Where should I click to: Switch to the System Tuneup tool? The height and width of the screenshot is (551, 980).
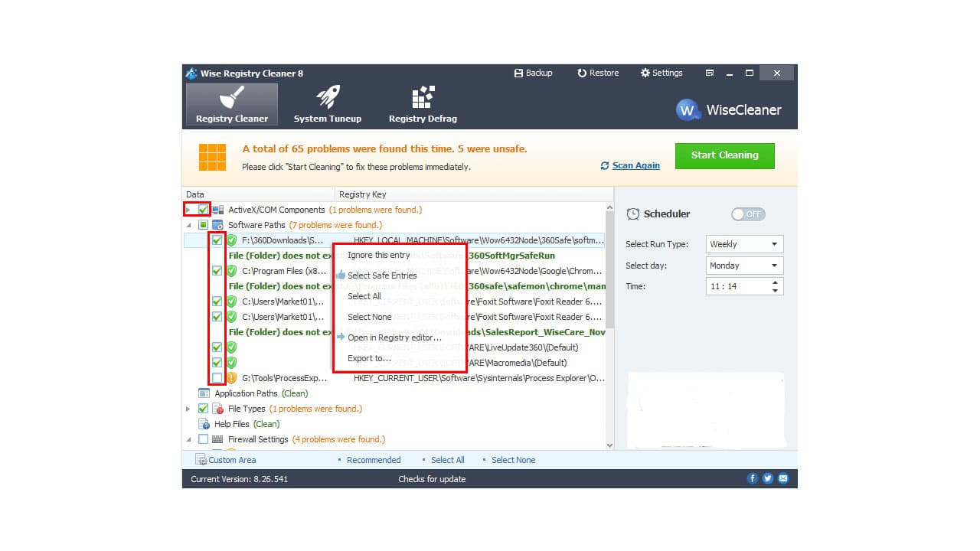click(328, 104)
